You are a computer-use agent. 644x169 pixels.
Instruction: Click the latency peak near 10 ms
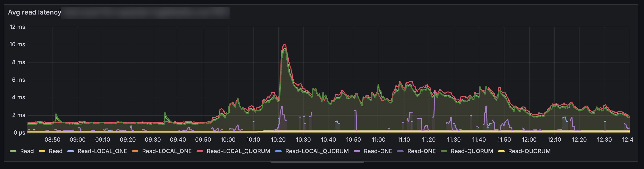pyautogui.click(x=284, y=45)
